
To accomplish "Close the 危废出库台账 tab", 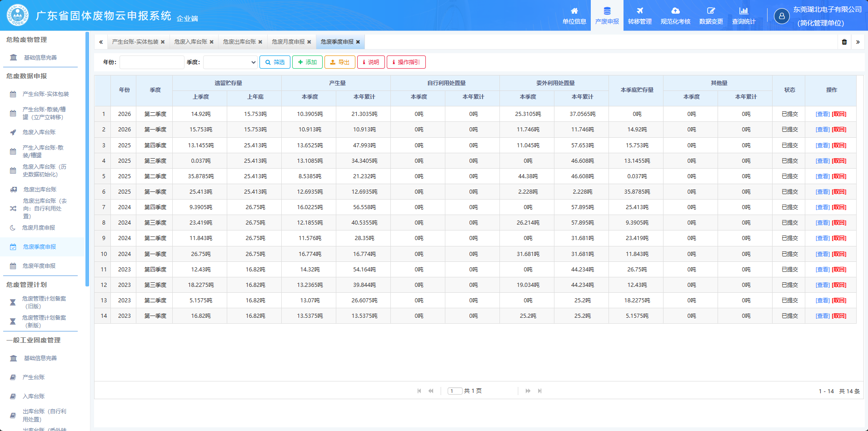I will (x=260, y=42).
